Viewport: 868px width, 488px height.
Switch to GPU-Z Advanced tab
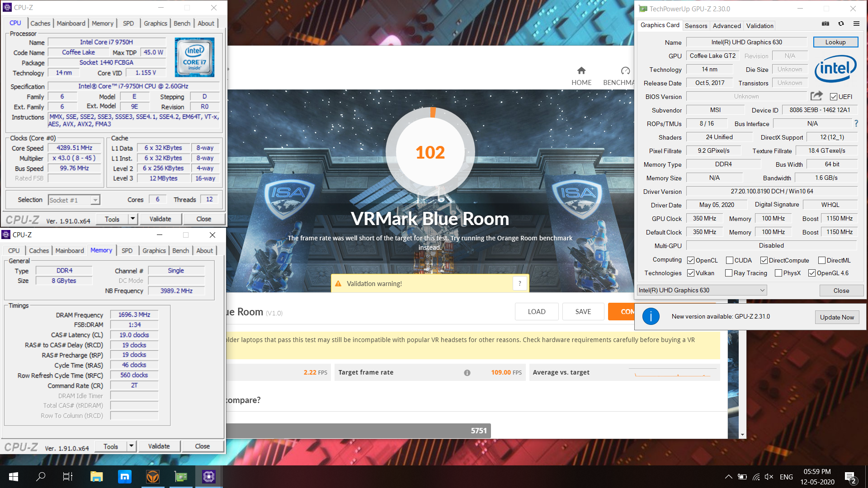tap(726, 26)
